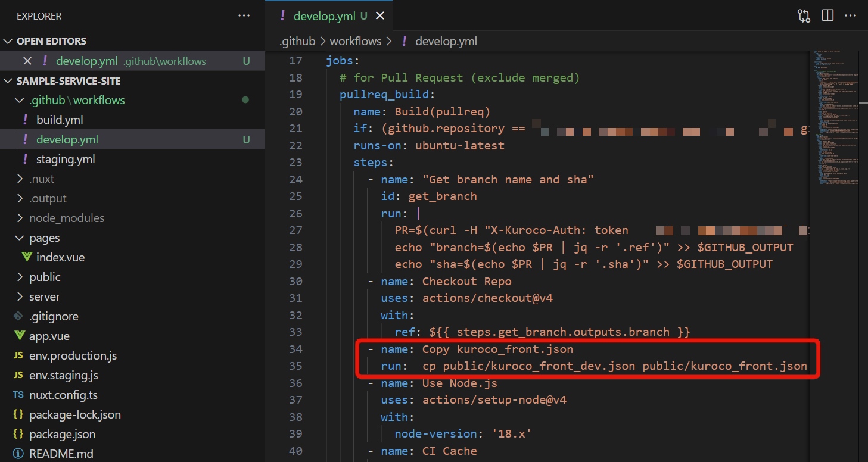Click the braces icon beside package.json
868x462 pixels.
click(18, 434)
